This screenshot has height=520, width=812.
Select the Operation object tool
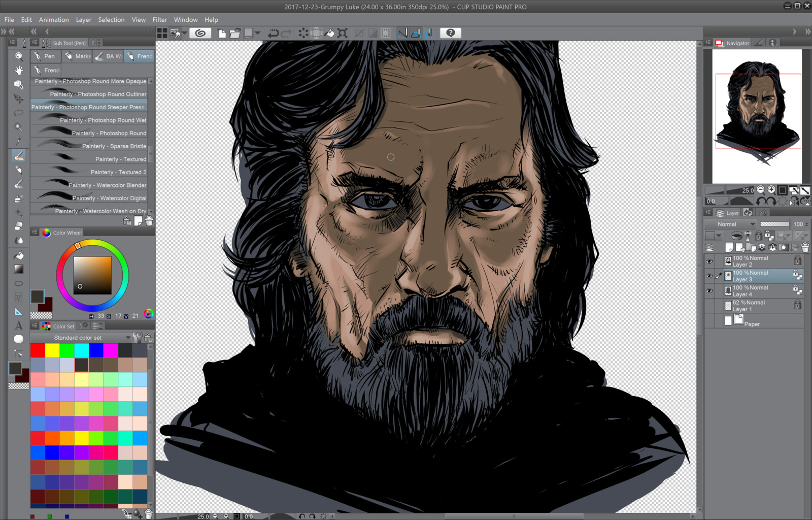pos(19,84)
